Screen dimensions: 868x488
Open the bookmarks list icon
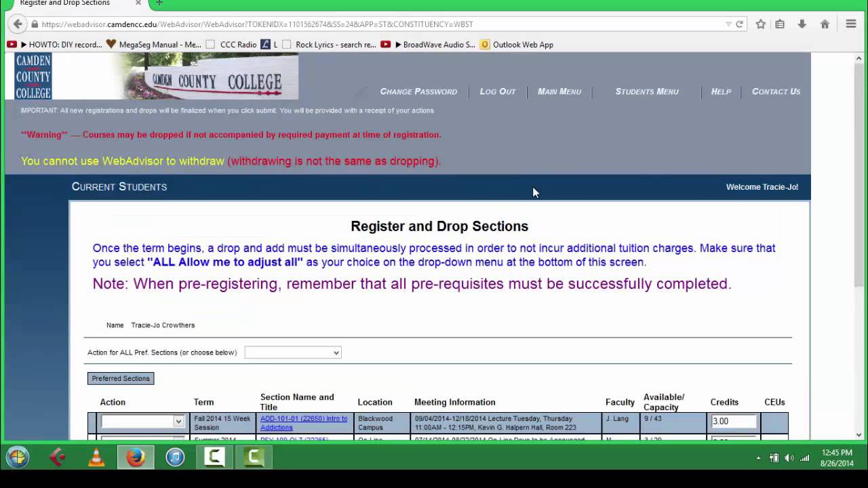(780, 24)
